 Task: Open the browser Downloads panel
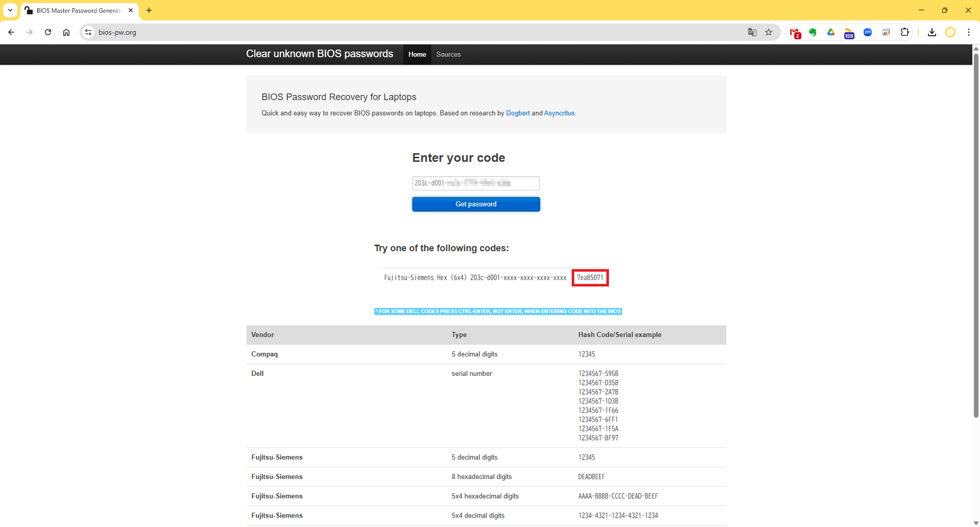tap(932, 32)
